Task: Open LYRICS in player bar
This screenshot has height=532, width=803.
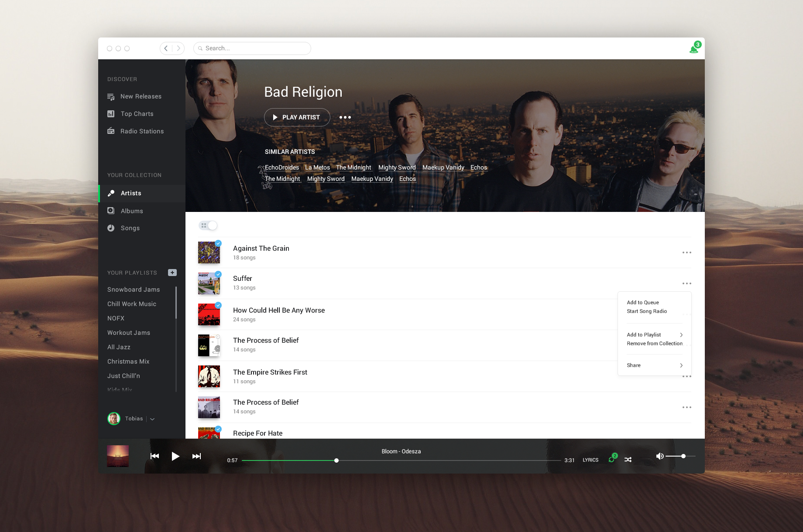Action: (x=590, y=460)
